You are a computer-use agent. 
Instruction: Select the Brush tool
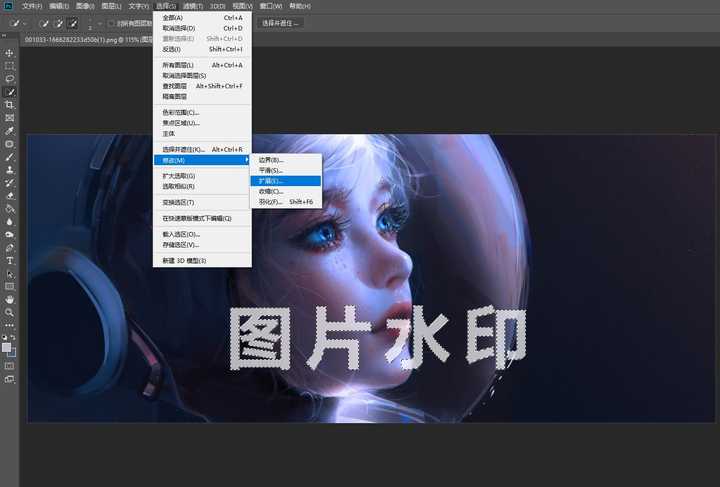click(x=9, y=157)
